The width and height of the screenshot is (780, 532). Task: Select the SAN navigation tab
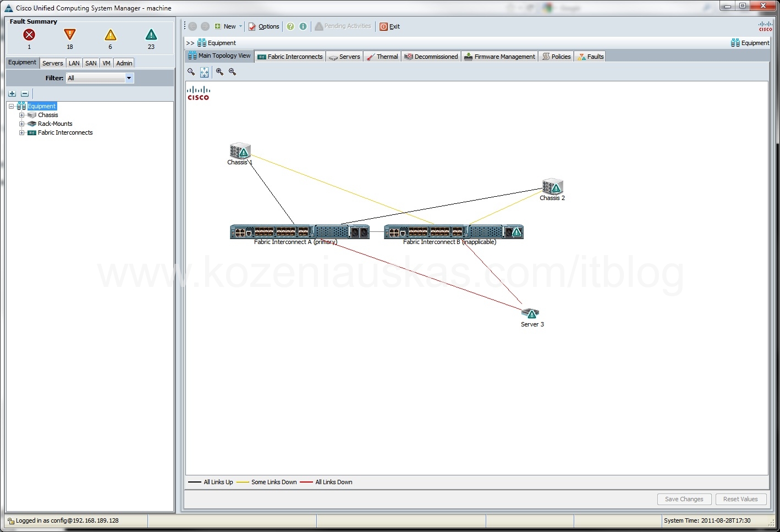click(x=91, y=63)
